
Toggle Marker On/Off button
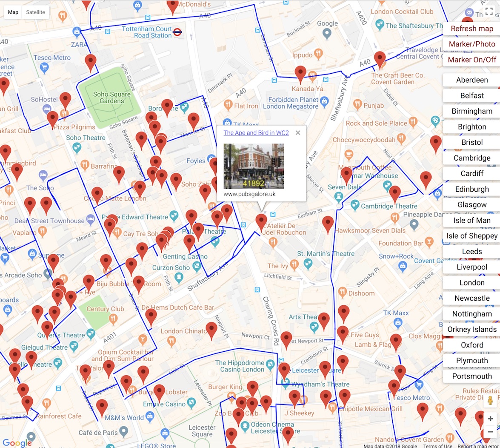[471, 60]
